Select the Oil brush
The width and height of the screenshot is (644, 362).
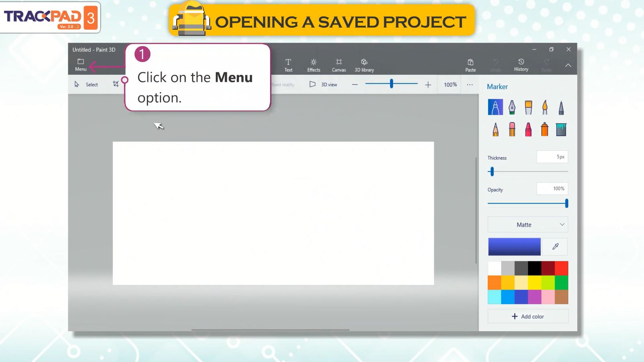[528, 107]
